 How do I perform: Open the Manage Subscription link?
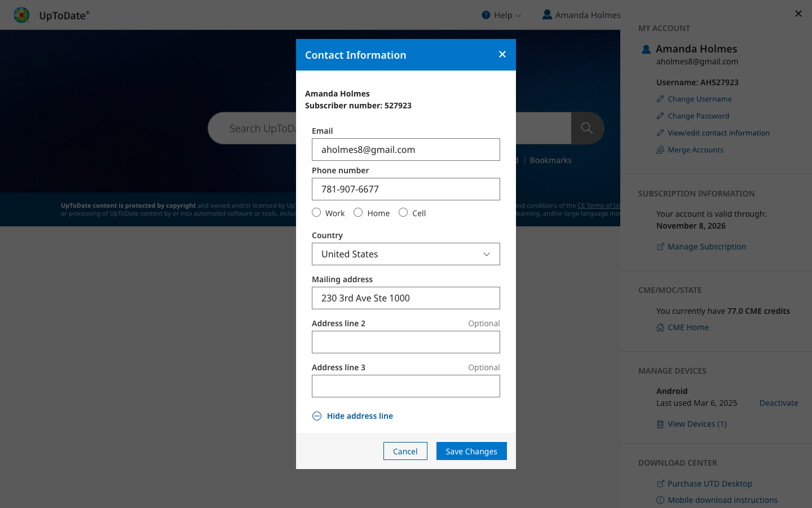pos(707,247)
